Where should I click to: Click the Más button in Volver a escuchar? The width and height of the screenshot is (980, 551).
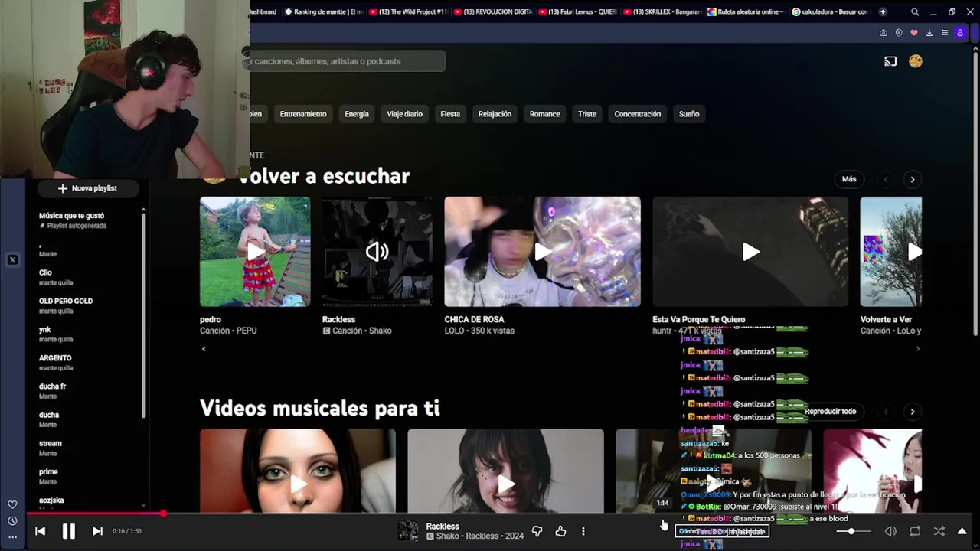point(849,179)
